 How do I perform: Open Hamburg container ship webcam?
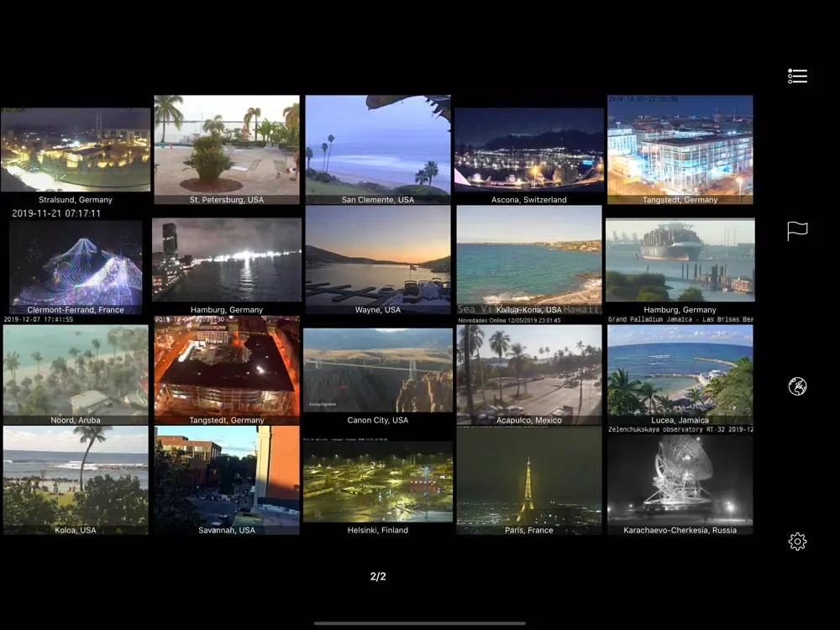point(680,260)
